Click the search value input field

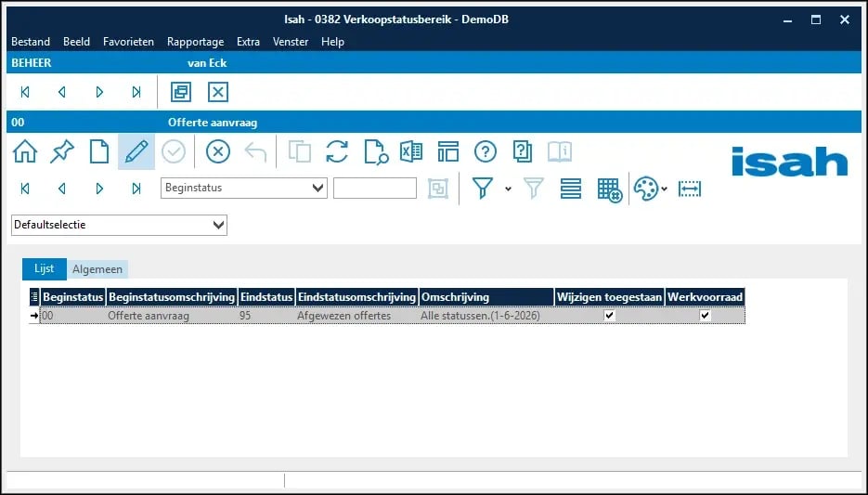click(375, 188)
